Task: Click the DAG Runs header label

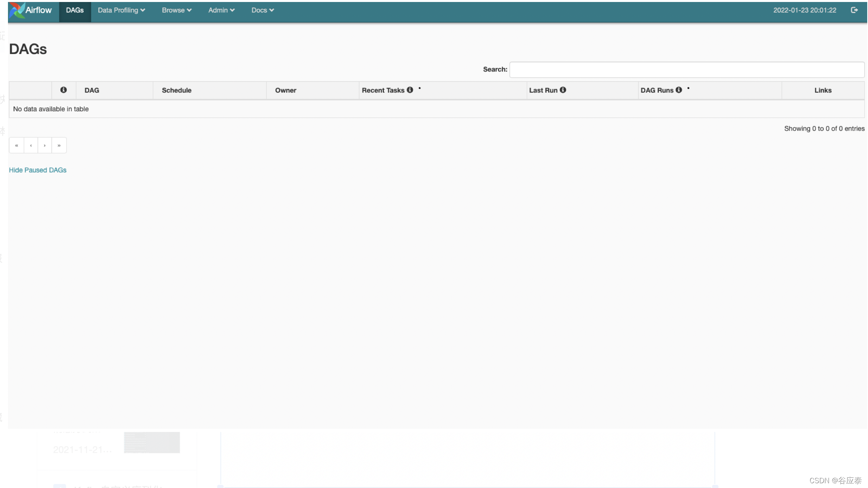Action: [x=657, y=90]
